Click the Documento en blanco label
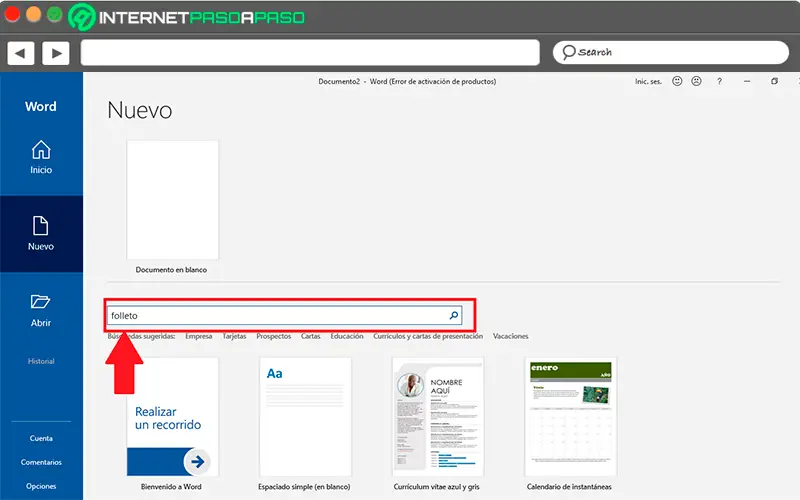The width and height of the screenshot is (800, 500). [171, 269]
